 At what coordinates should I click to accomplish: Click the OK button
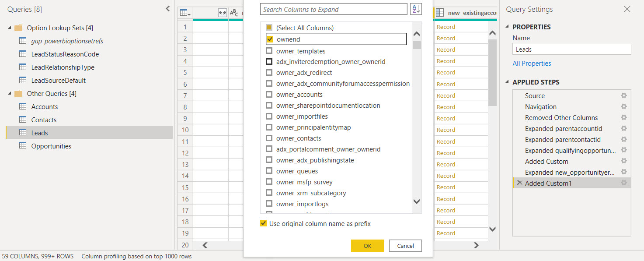point(367,246)
